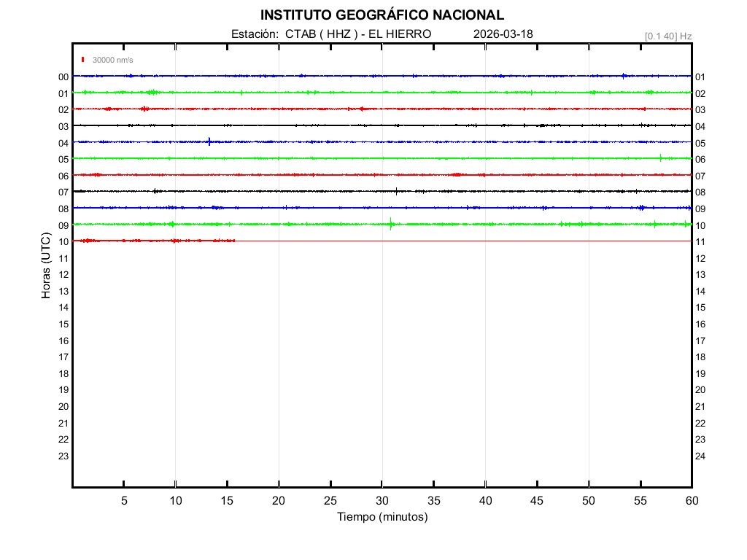
Task: Click the date 2026-03-18
Action: (503, 34)
